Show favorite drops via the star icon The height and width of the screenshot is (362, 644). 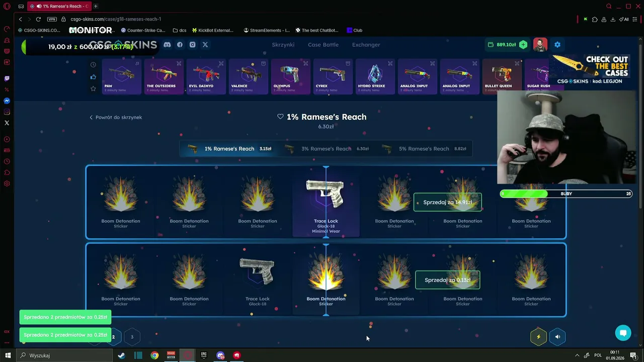click(93, 88)
